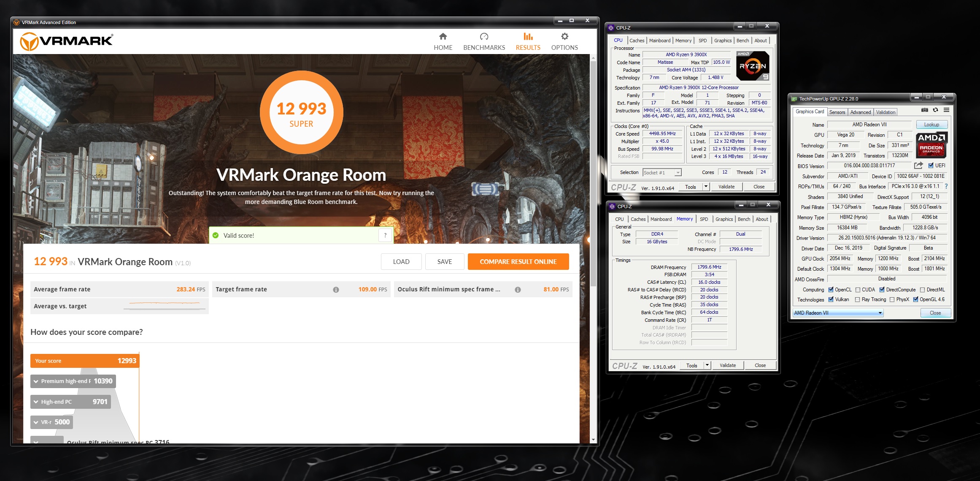Click the 12 993 SUPER score circle
Viewport: 980px width, 481px height.
(x=301, y=112)
